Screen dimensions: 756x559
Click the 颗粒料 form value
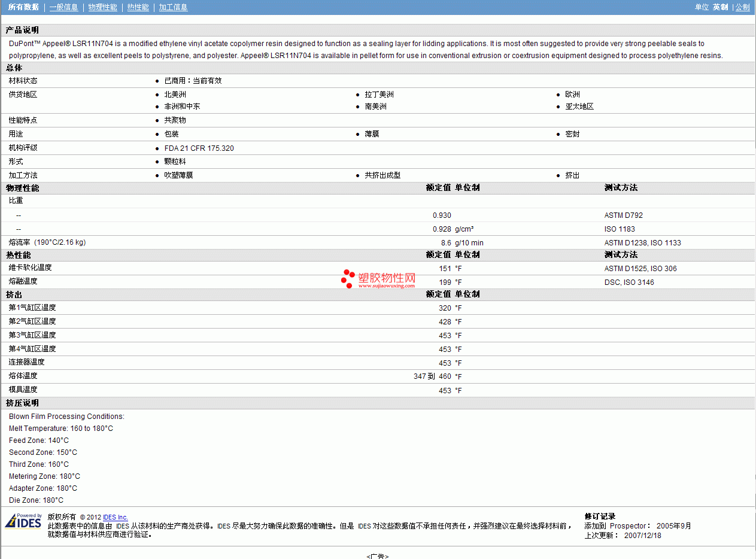tap(175, 162)
